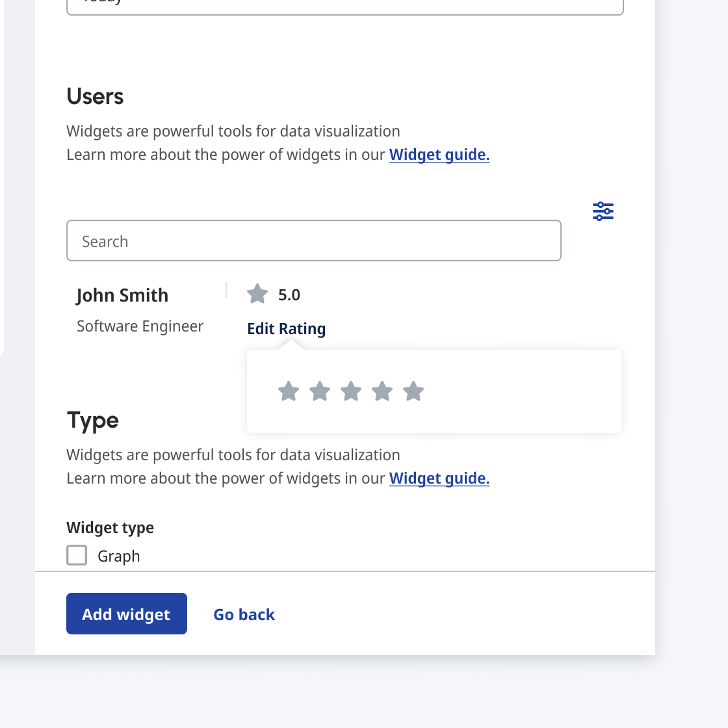Click the 5.0 rating value
Image resolution: width=728 pixels, height=728 pixels.
[289, 295]
